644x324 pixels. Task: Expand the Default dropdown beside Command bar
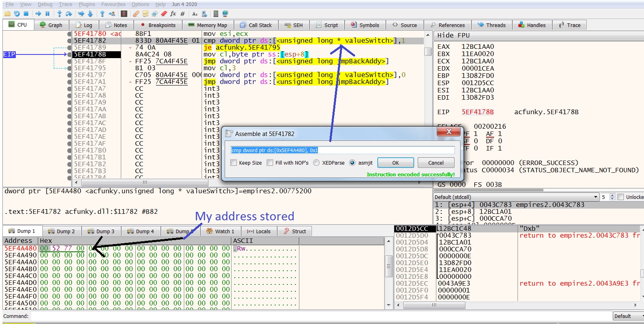(628, 316)
